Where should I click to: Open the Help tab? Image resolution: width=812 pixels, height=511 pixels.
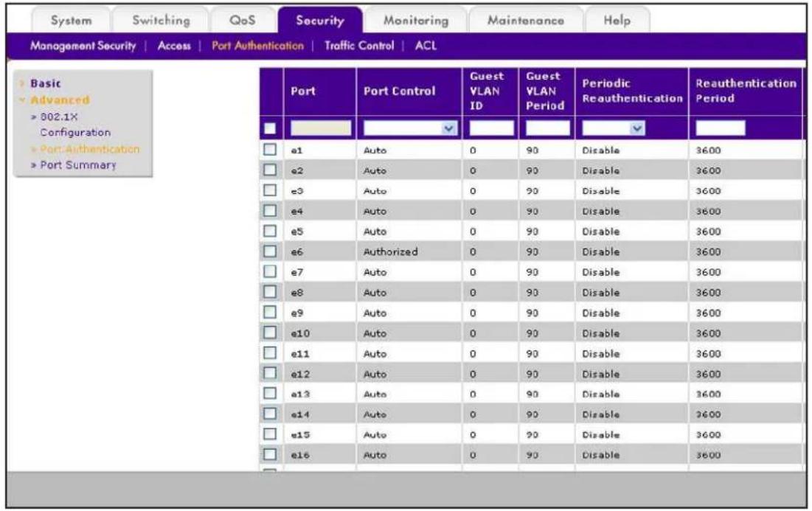(617, 20)
